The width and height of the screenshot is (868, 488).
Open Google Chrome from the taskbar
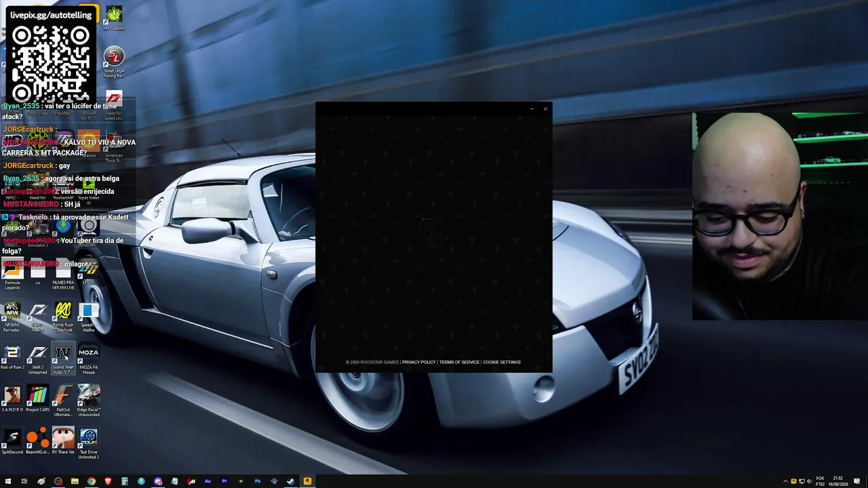[x=91, y=481]
